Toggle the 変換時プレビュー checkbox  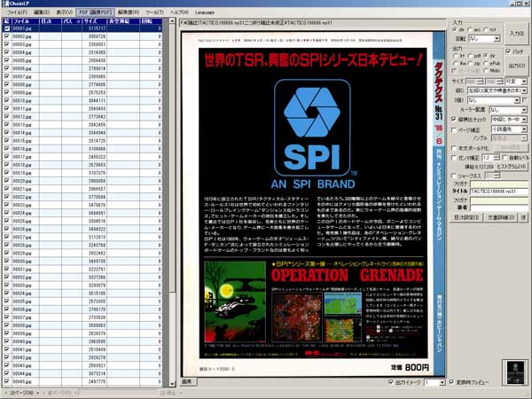click(x=451, y=382)
